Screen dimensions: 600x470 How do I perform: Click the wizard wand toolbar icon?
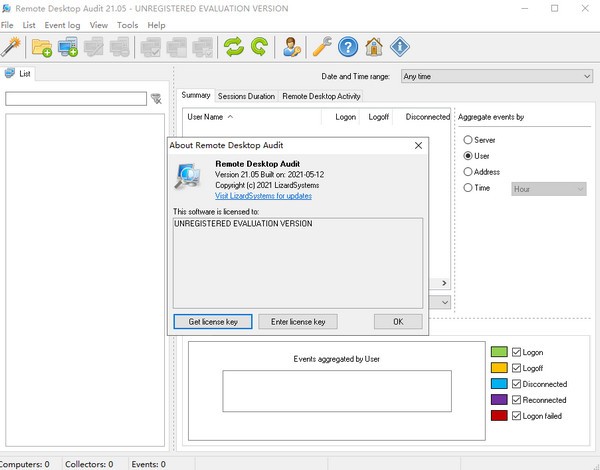[x=12, y=46]
